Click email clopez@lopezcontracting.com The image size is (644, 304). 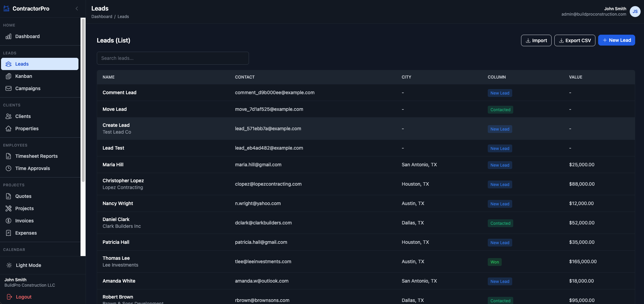268,184
